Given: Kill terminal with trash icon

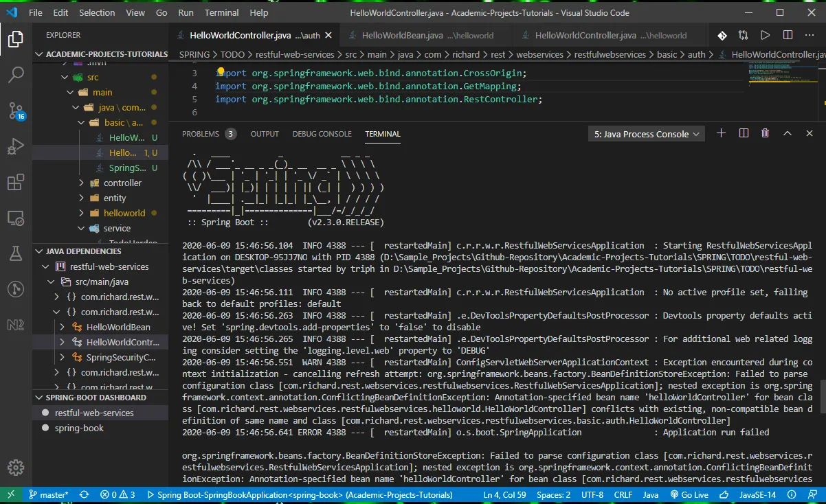Looking at the screenshot, I should coord(766,133).
